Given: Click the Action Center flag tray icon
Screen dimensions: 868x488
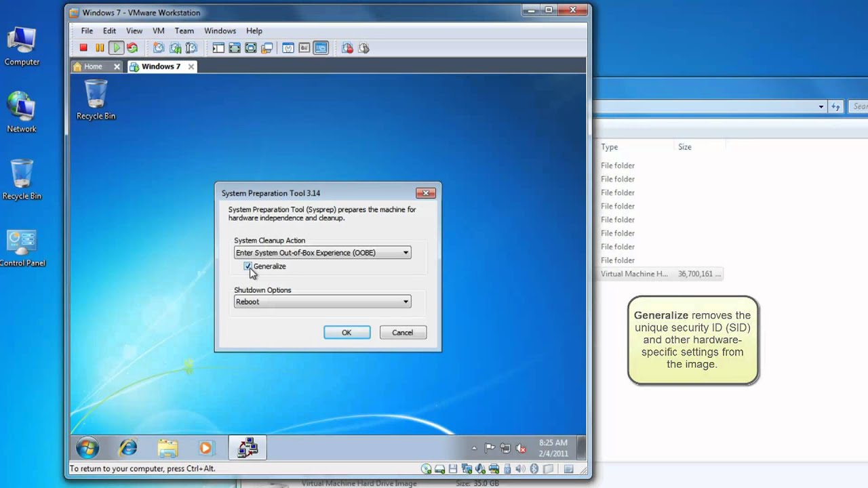Looking at the screenshot, I should (490, 448).
